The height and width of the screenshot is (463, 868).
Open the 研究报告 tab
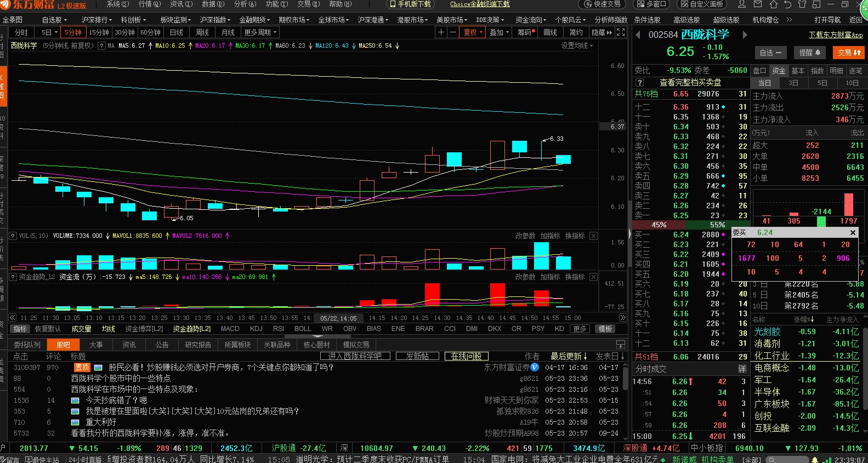pyautogui.click(x=198, y=345)
